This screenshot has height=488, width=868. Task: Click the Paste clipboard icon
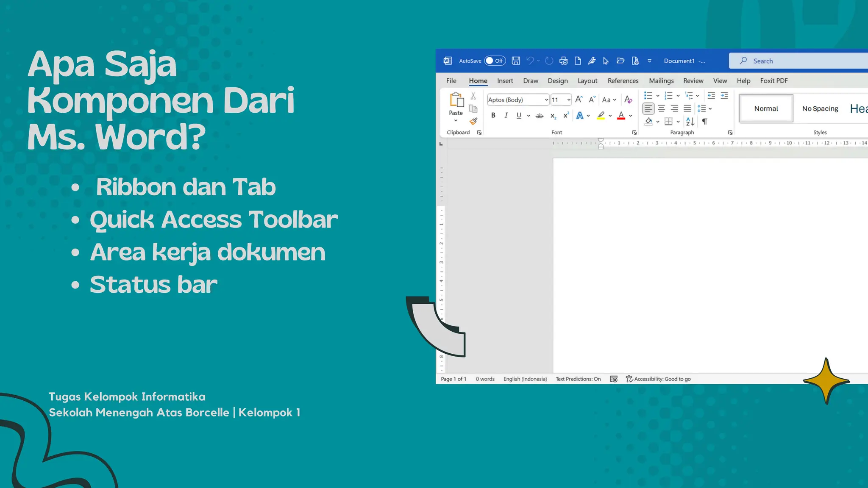(456, 100)
